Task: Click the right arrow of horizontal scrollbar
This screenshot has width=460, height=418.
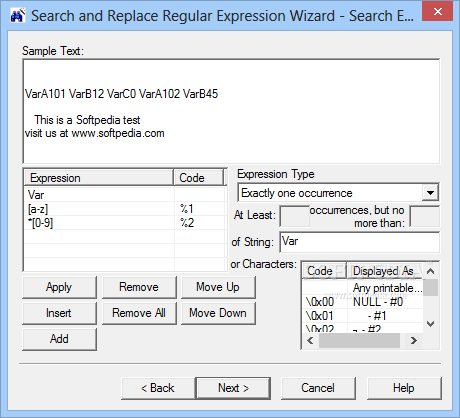Action: 414,340
